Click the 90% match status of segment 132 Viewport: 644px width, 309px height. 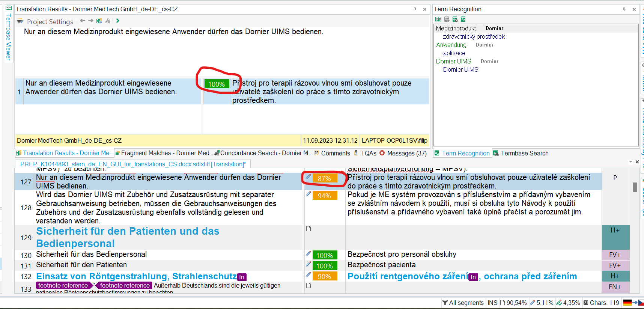tap(325, 276)
